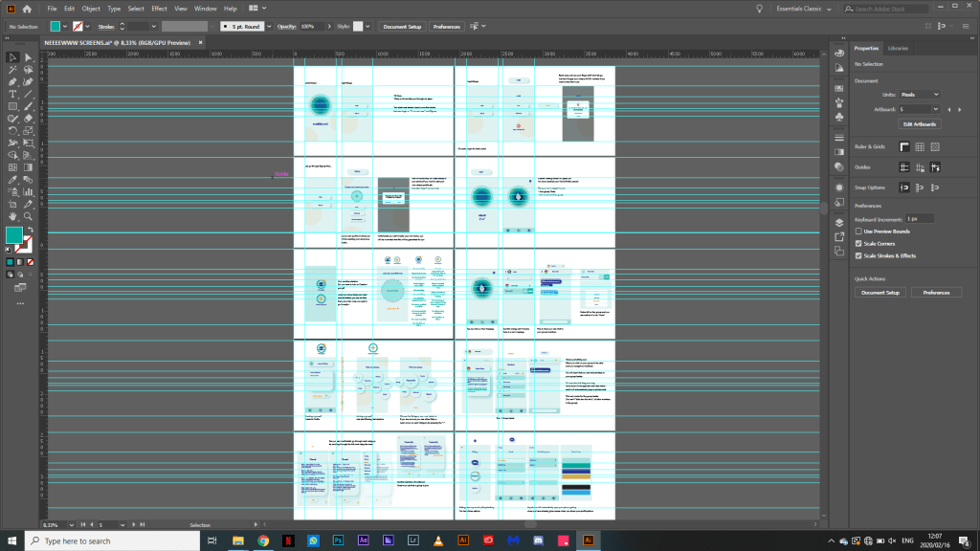Uncheck the Scale Corners checkbox
This screenshot has height=551, width=980.
[x=858, y=244]
